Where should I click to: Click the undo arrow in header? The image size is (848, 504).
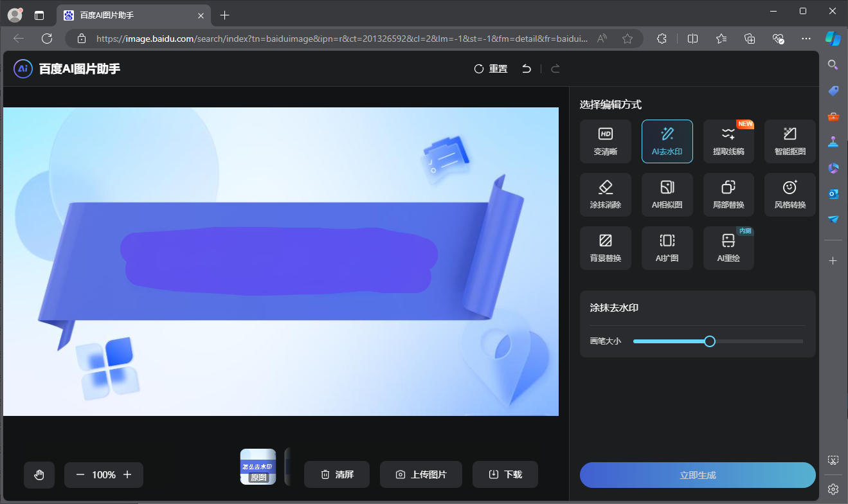point(527,69)
